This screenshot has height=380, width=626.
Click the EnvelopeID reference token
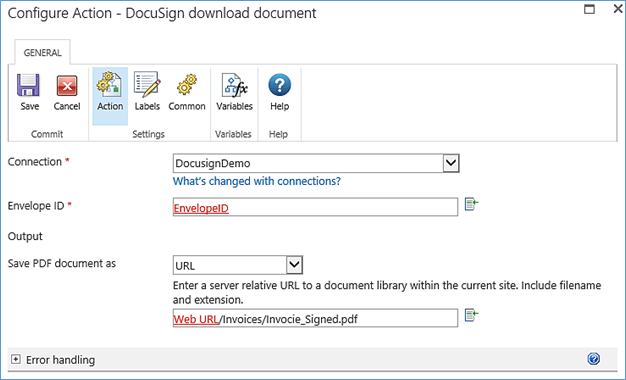[x=201, y=208]
